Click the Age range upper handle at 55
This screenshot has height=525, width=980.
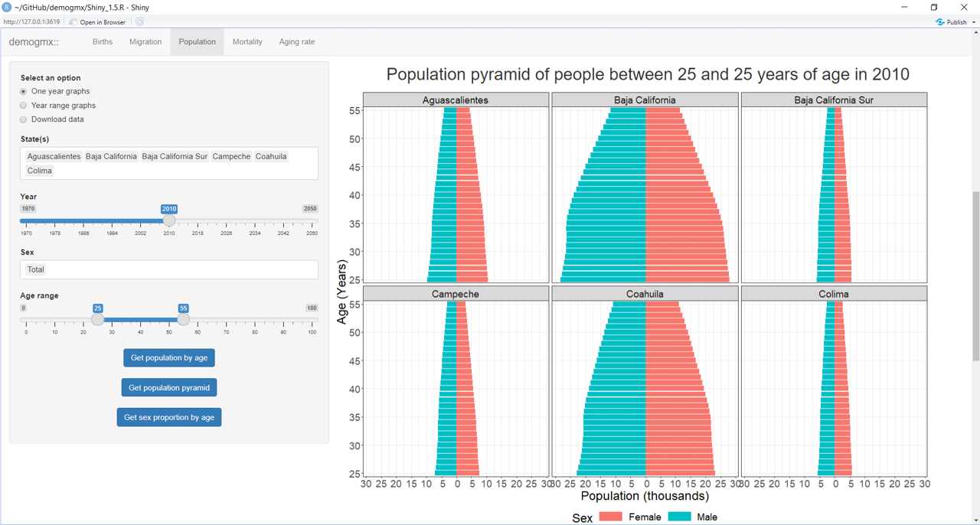pyautogui.click(x=183, y=320)
